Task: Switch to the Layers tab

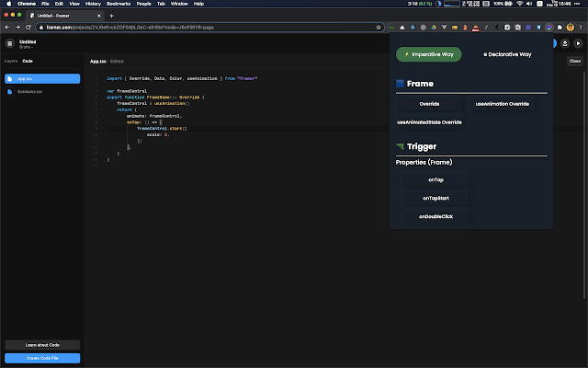Action: 11,61
